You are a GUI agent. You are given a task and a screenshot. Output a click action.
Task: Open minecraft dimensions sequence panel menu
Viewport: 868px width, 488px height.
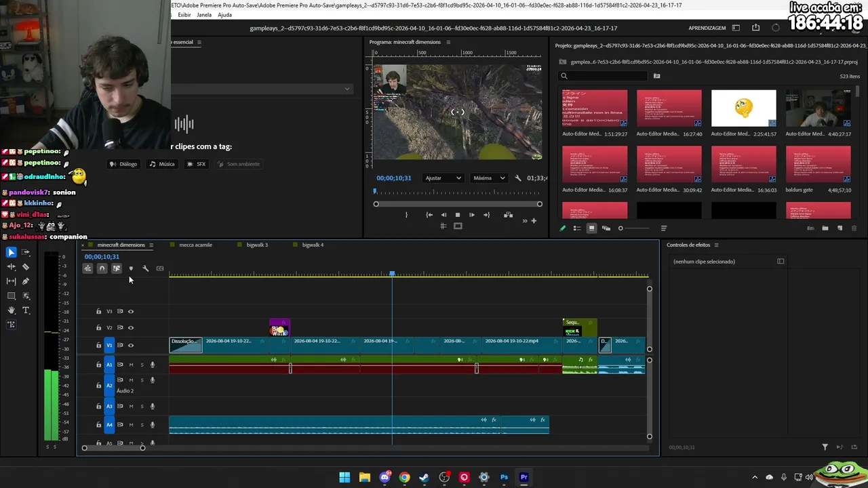pyautogui.click(x=151, y=245)
